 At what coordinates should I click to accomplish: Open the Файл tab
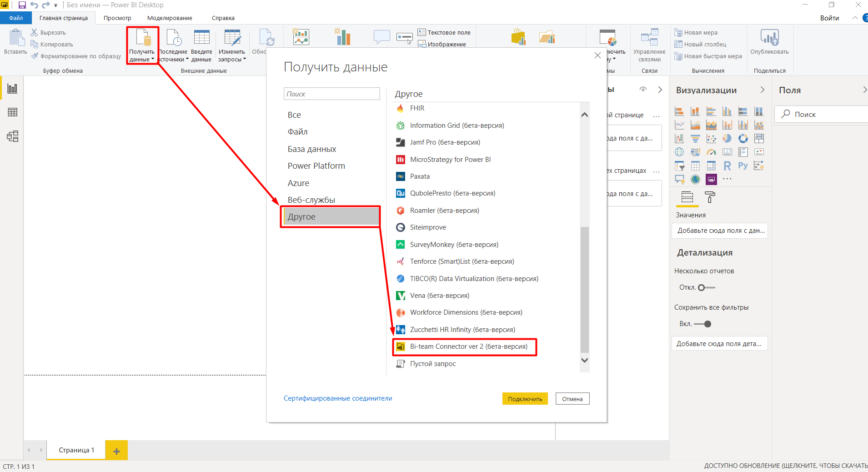tap(16, 18)
